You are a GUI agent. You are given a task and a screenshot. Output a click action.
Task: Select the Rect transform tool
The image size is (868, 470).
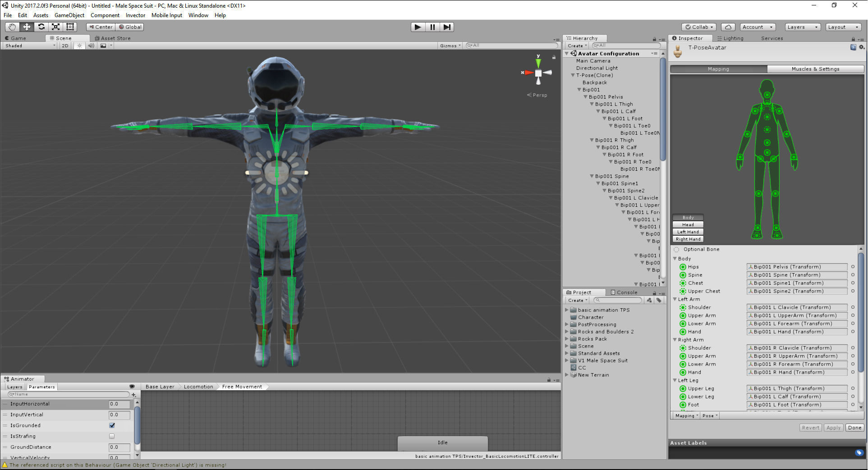click(70, 27)
